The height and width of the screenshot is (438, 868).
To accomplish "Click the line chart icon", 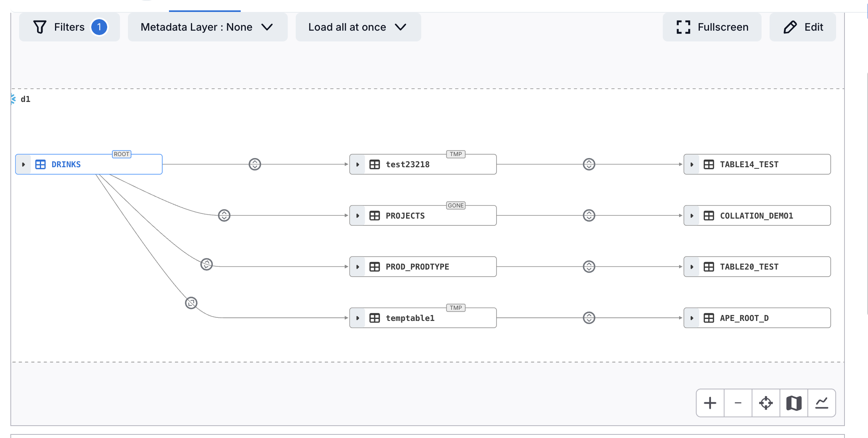I will click(x=822, y=403).
